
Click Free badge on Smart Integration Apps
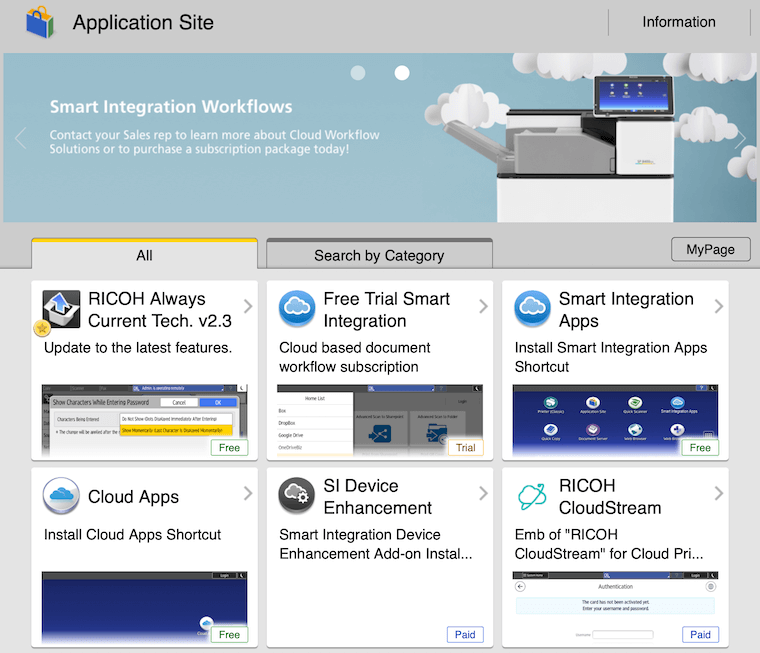(x=700, y=447)
